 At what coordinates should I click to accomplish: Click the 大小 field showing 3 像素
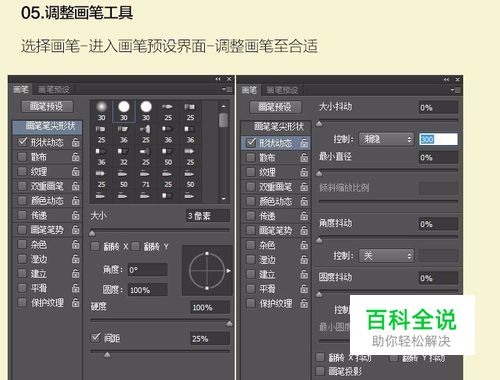tap(208, 216)
